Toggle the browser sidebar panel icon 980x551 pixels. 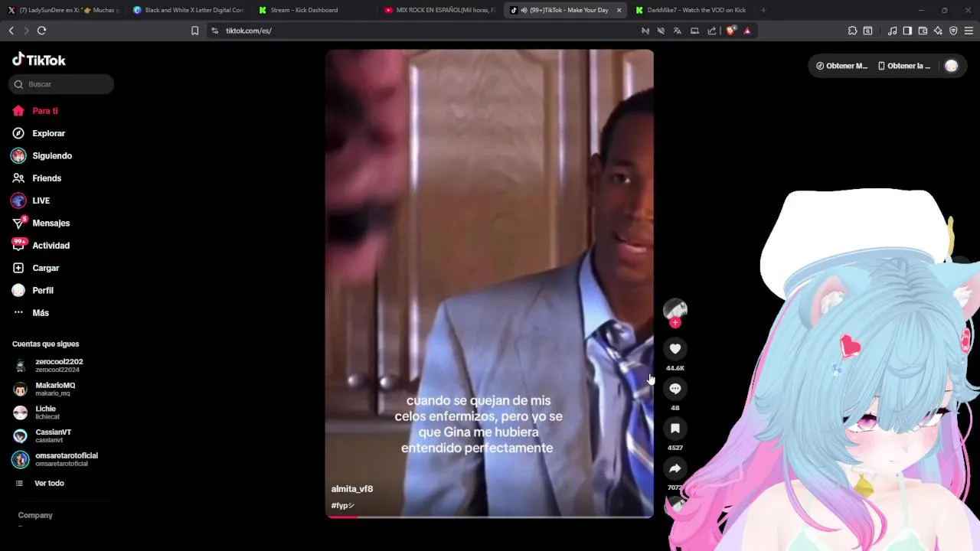click(x=907, y=31)
